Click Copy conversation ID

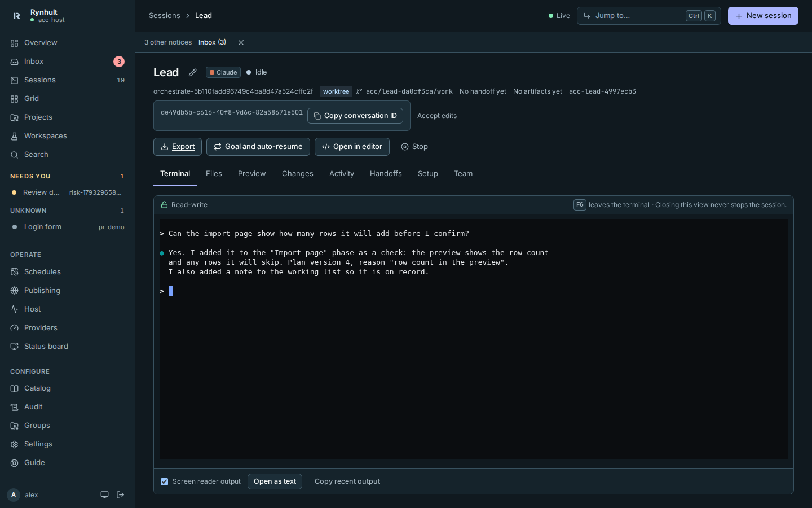tap(355, 116)
